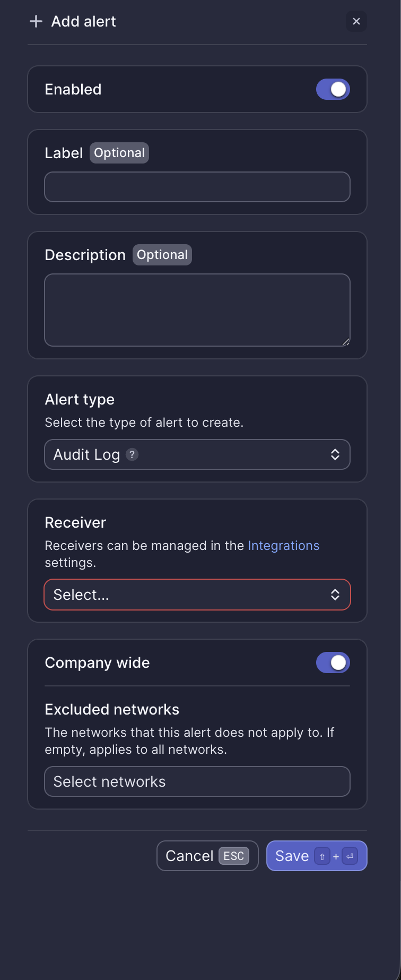This screenshot has height=980, width=401.
Task: Close the Add alert panel
Action: pyautogui.click(x=356, y=21)
